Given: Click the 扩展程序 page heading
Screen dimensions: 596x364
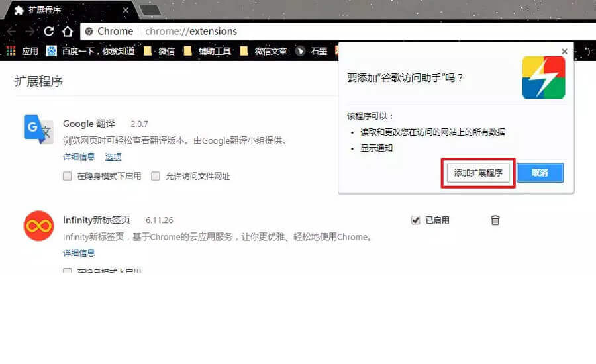Looking at the screenshot, I should click(x=39, y=81).
